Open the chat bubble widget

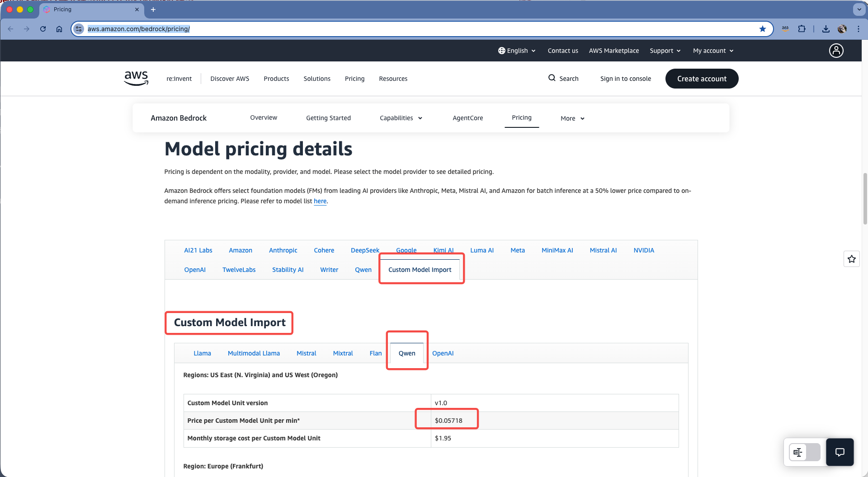click(x=840, y=452)
